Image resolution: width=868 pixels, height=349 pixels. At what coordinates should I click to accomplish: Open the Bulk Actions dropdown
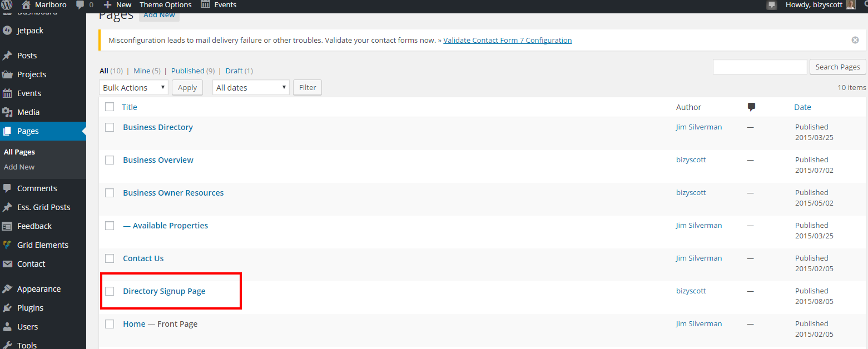[133, 87]
